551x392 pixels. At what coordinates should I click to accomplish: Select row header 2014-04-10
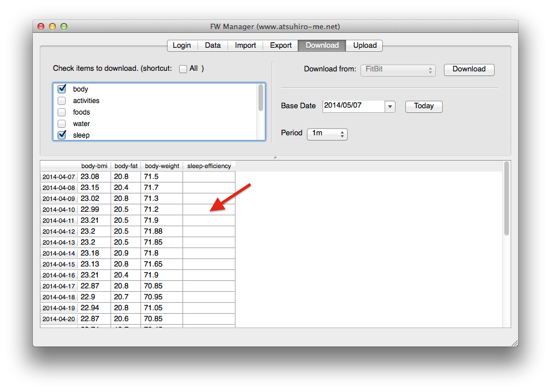(x=59, y=210)
